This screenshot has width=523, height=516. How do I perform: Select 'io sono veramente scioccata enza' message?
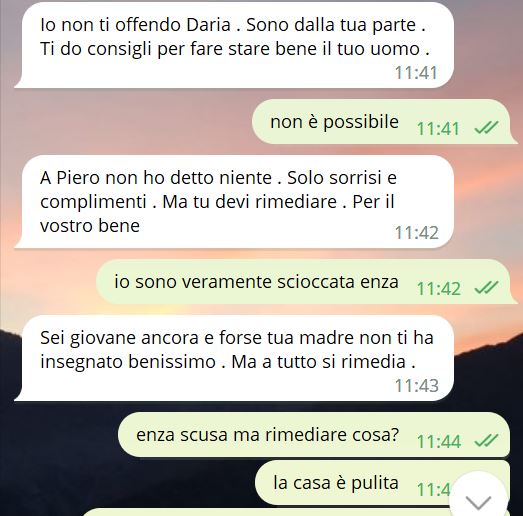tap(307, 282)
